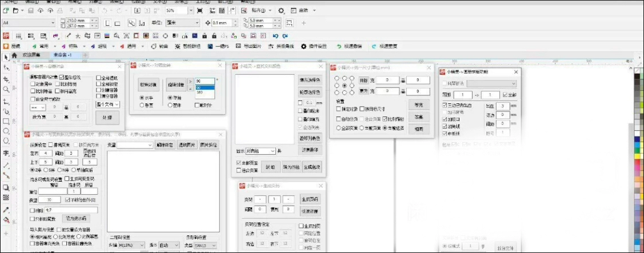644x253 pixels.
Task: Open 整个文档 dropdown in container dialog
Action: 108,105
